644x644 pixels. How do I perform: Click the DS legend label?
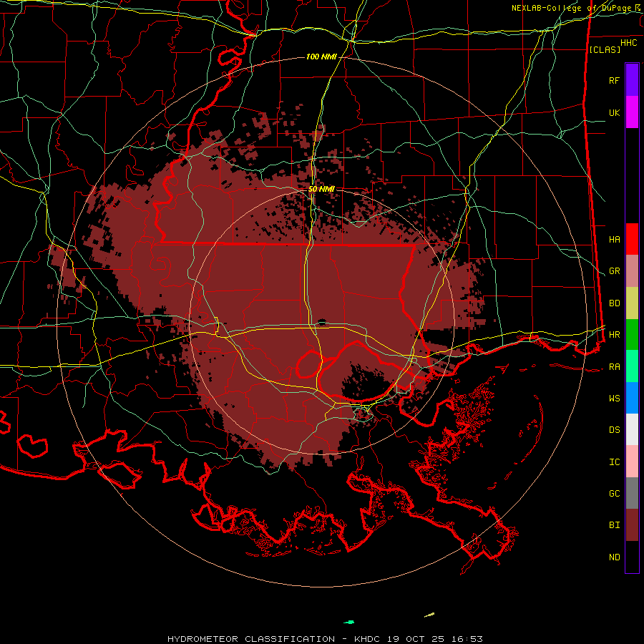click(615, 430)
